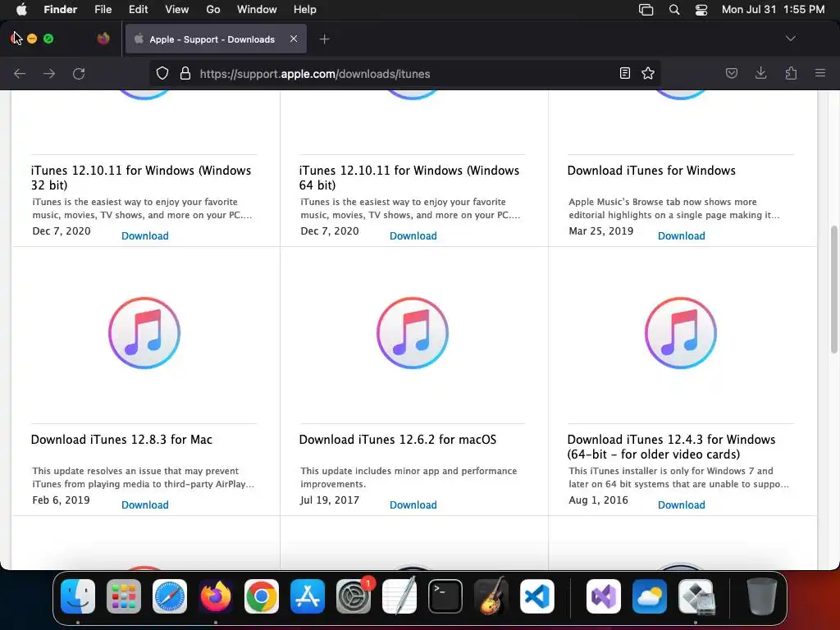
Task: Open the tracking protection shield icon
Action: [162, 73]
